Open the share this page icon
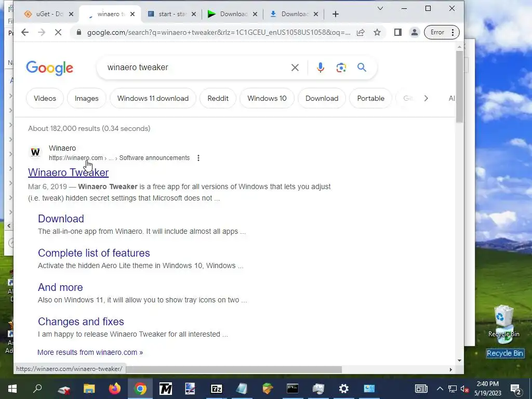532x399 pixels. point(361,32)
